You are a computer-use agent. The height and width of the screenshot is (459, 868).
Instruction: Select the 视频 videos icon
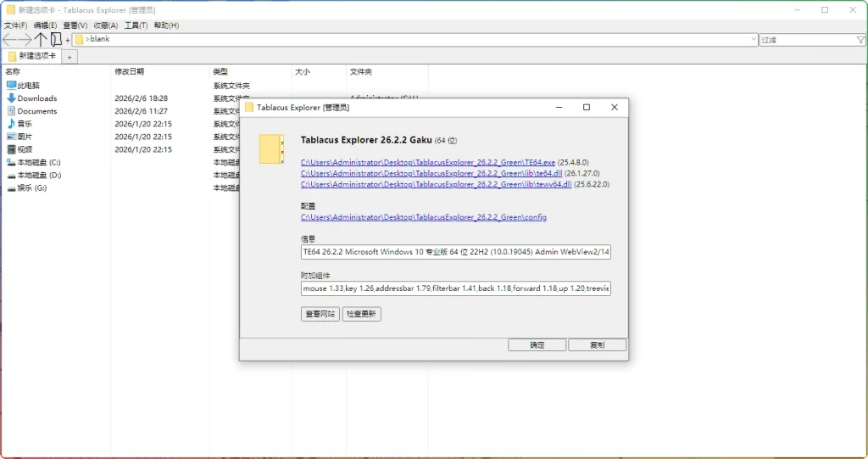[11, 149]
